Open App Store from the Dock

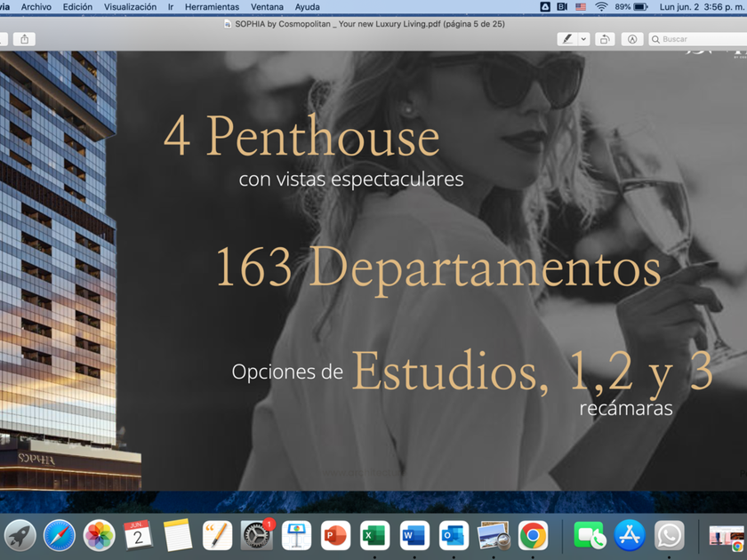pos(630,535)
